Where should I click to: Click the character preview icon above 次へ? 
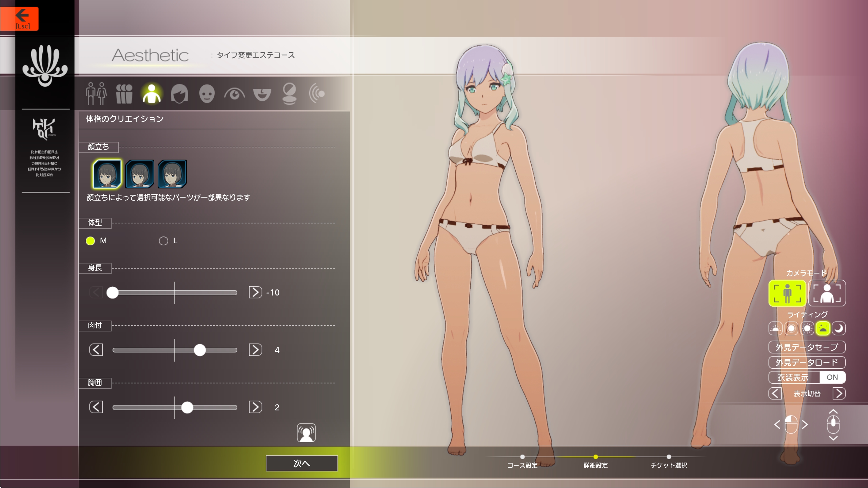click(306, 433)
